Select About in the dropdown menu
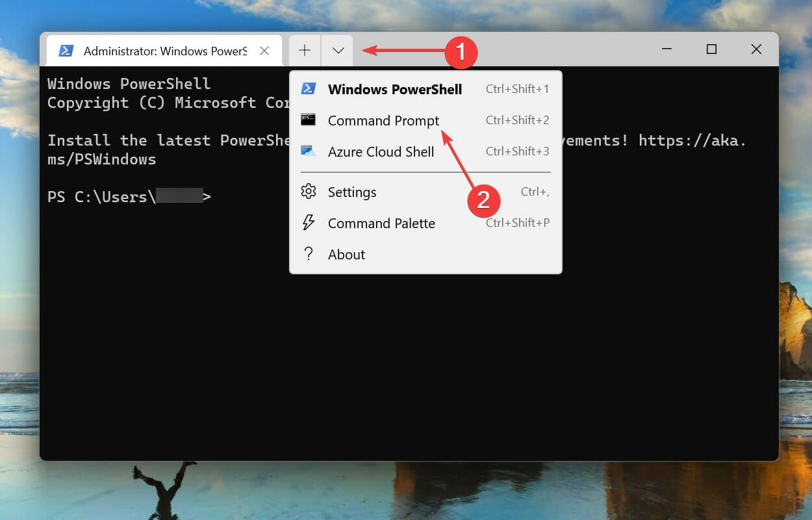Viewport: 812px width, 520px height. [425, 254]
